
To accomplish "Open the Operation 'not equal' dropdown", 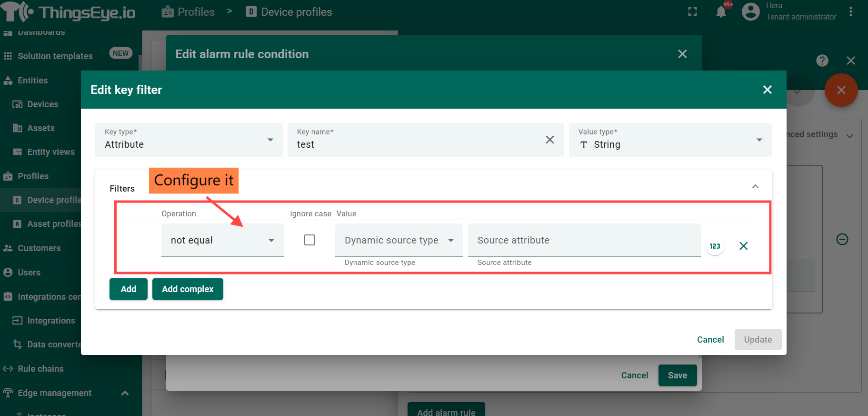I will pos(222,240).
